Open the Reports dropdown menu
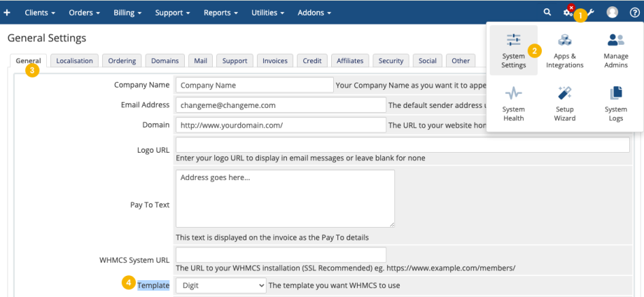The height and width of the screenshot is (297, 644). [x=221, y=13]
